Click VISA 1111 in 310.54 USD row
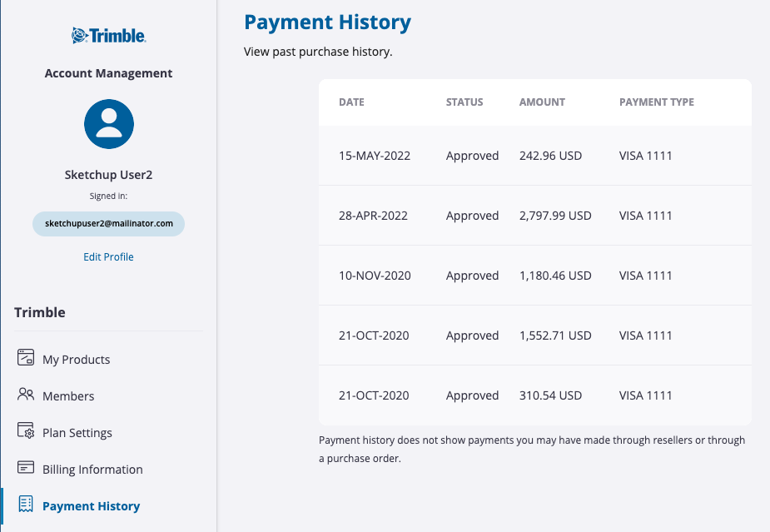 (645, 395)
